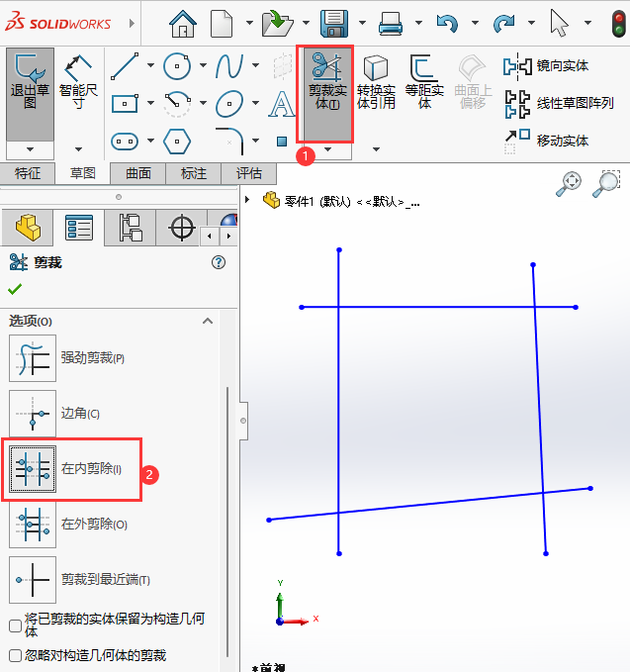Image resolution: width=630 pixels, height=672 pixels.
Task: Move manager tabs to the left
Action: [210, 237]
